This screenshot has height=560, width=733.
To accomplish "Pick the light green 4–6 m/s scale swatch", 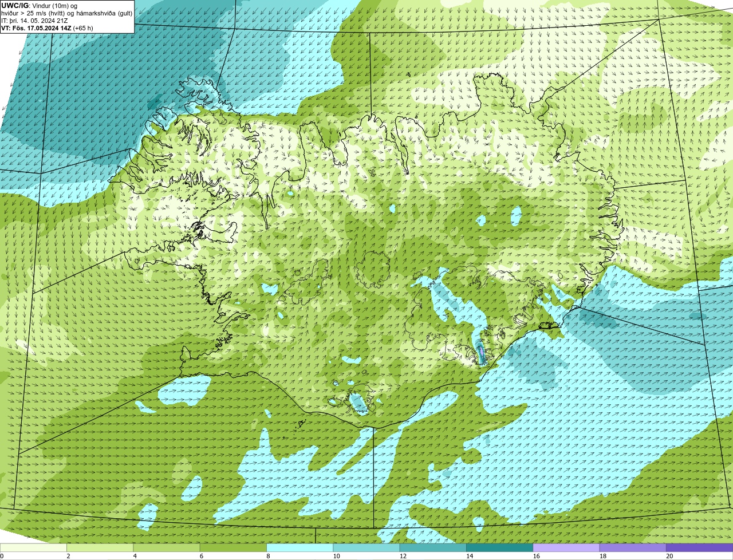I will tap(167, 547).
